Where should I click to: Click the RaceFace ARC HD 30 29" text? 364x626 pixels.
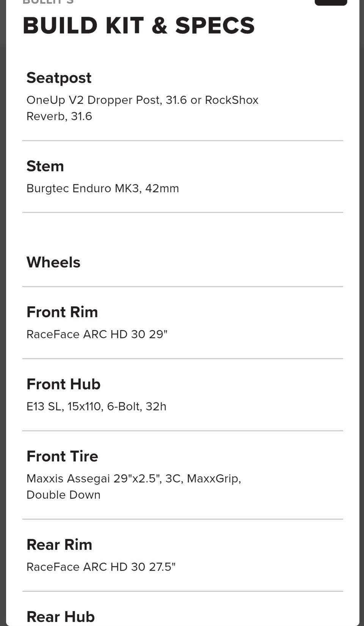(97, 334)
